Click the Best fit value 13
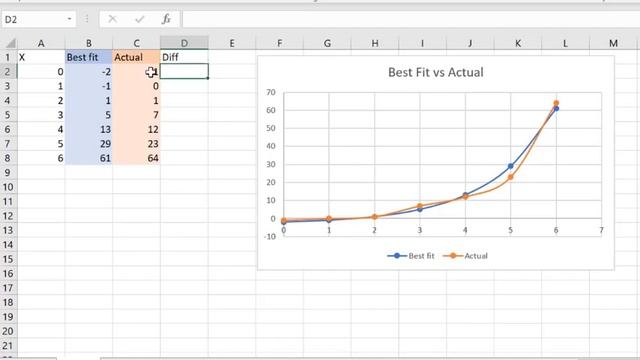This screenshot has width=640, height=360. [x=89, y=129]
